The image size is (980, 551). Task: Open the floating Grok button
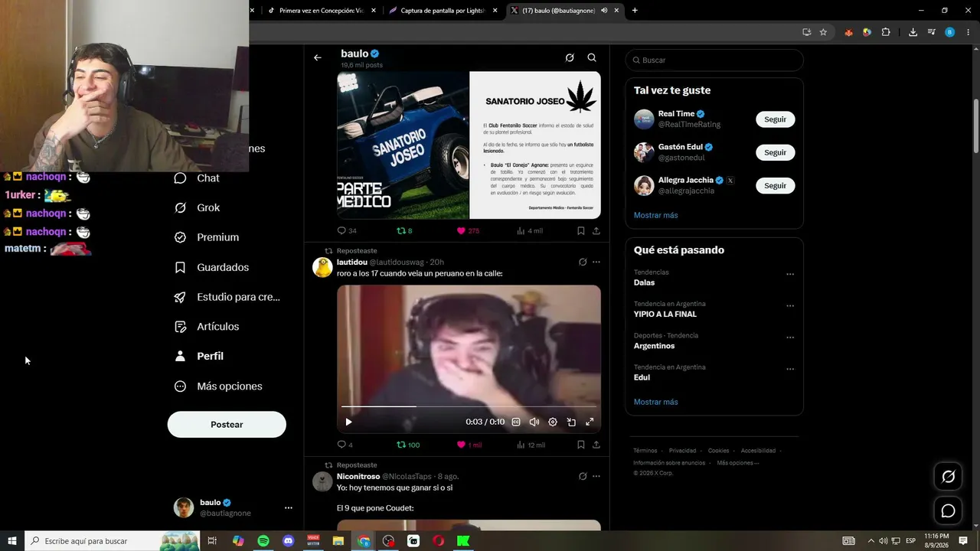[948, 477]
